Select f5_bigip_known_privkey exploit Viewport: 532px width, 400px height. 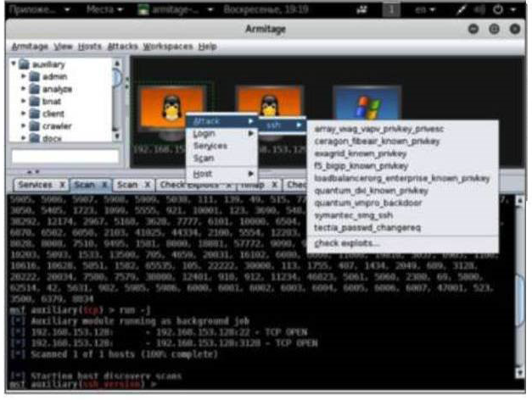[402, 166]
